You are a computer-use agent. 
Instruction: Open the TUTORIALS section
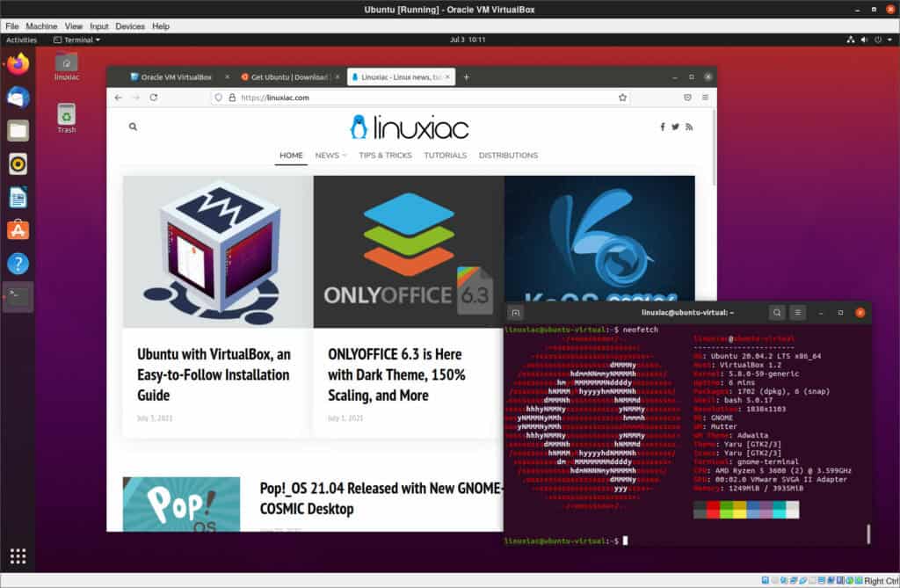(446, 156)
